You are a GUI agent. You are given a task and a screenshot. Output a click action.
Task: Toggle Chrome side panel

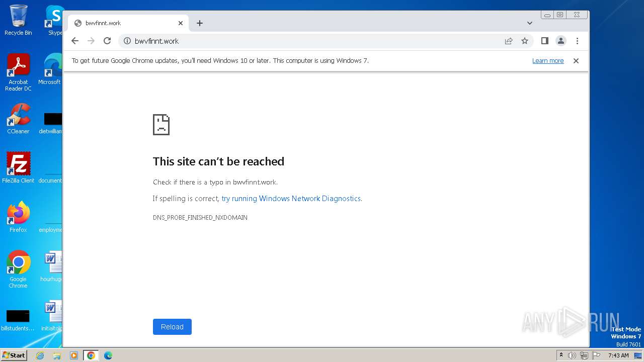pos(544,41)
